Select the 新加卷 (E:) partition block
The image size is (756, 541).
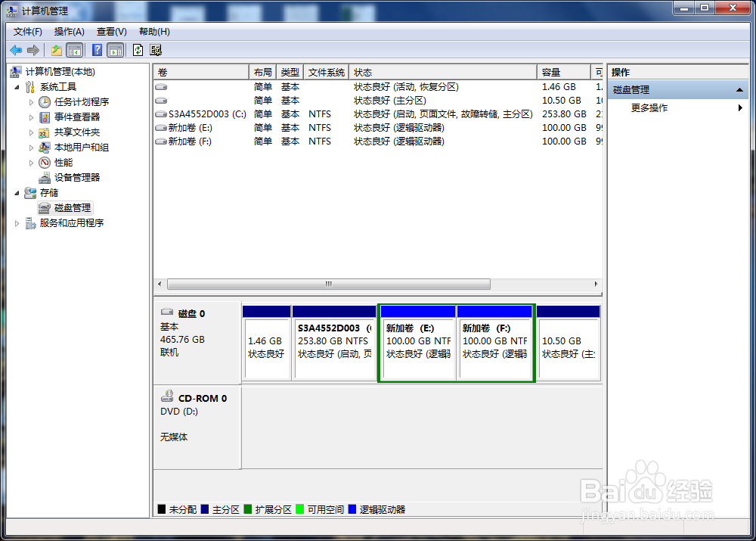(418, 343)
